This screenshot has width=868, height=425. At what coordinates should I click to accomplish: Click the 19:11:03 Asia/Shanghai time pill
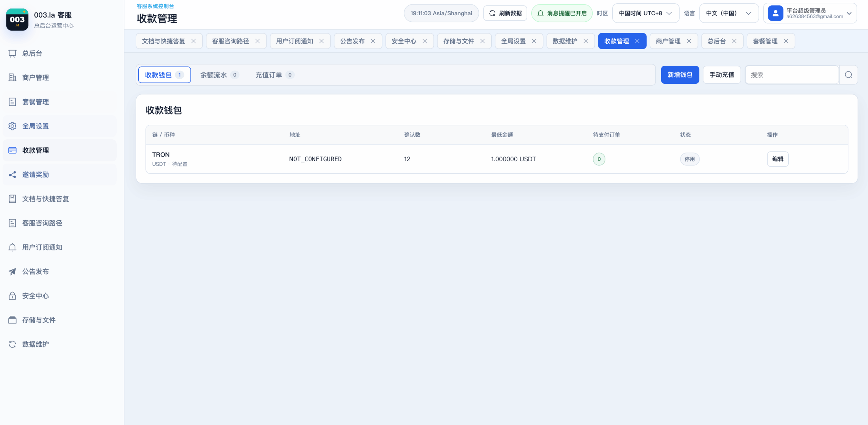coord(441,13)
